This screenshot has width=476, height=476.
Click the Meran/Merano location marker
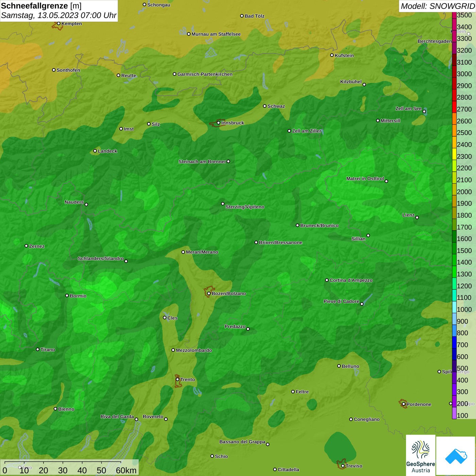coord(183,252)
